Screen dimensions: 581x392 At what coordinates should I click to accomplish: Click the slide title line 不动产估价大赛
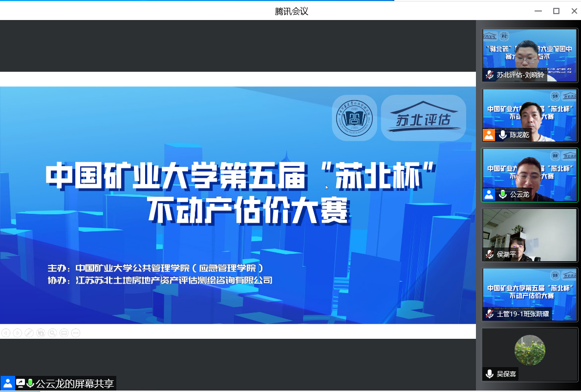coord(249,211)
